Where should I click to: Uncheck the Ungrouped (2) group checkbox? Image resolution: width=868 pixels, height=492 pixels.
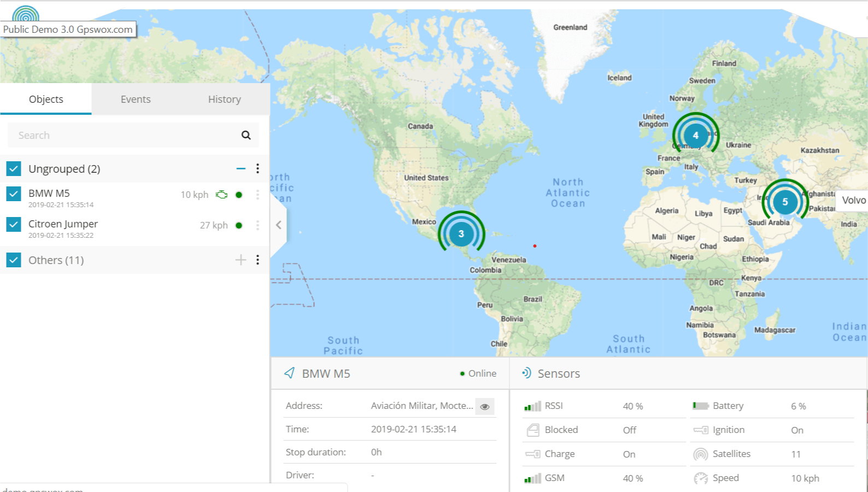tap(14, 168)
